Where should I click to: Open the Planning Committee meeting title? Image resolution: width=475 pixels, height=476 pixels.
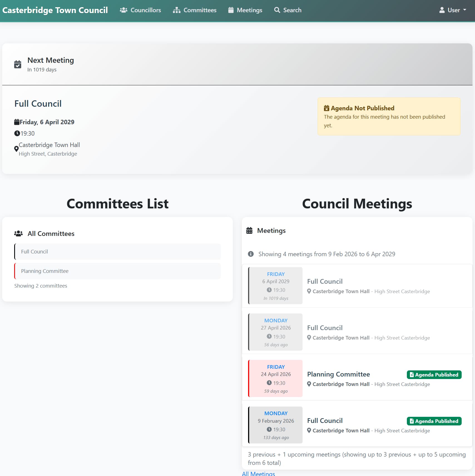pyautogui.click(x=338, y=374)
